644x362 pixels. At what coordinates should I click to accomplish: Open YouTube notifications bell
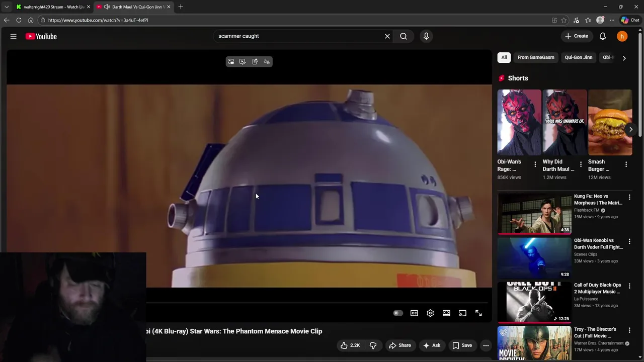point(603,36)
